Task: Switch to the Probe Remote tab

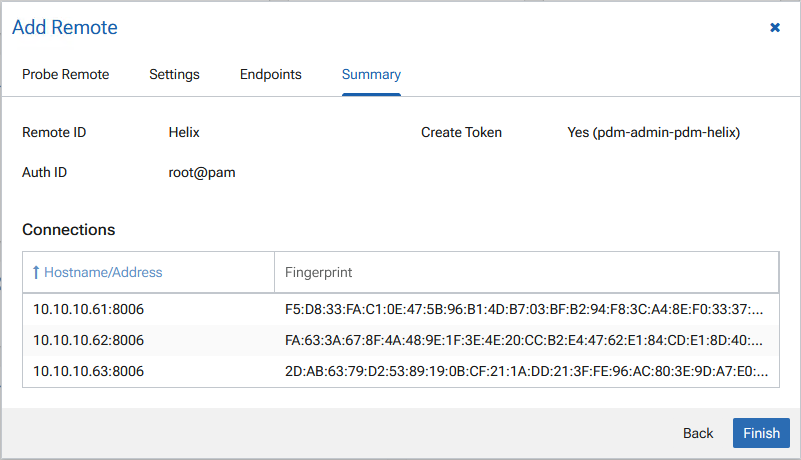Action: [x=66, y=75]
